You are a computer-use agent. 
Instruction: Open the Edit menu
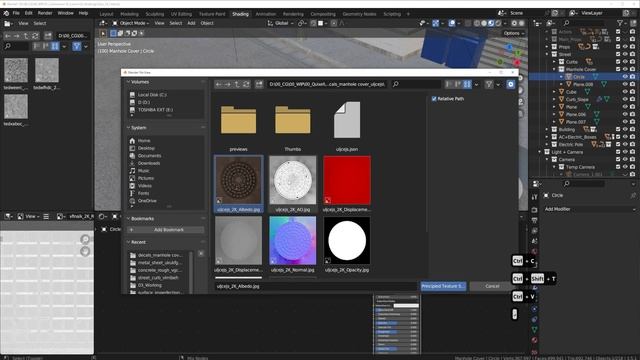tap(29, 13)
